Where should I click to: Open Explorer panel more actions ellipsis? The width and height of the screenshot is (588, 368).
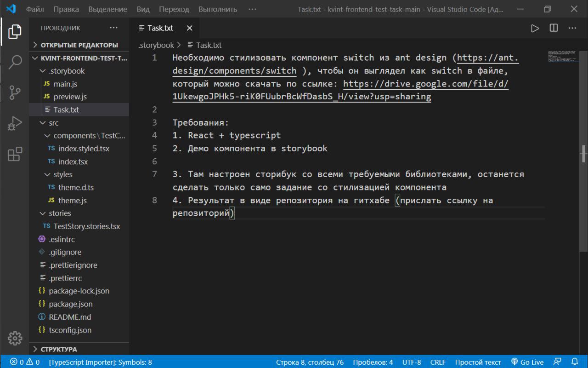click(x=113, y=28)
